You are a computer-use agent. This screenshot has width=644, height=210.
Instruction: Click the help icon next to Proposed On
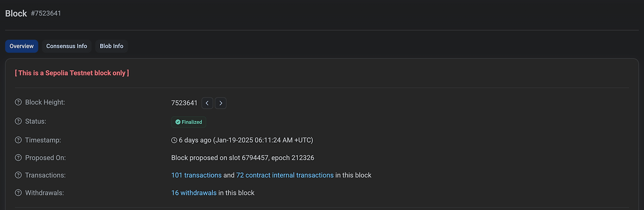19,158
